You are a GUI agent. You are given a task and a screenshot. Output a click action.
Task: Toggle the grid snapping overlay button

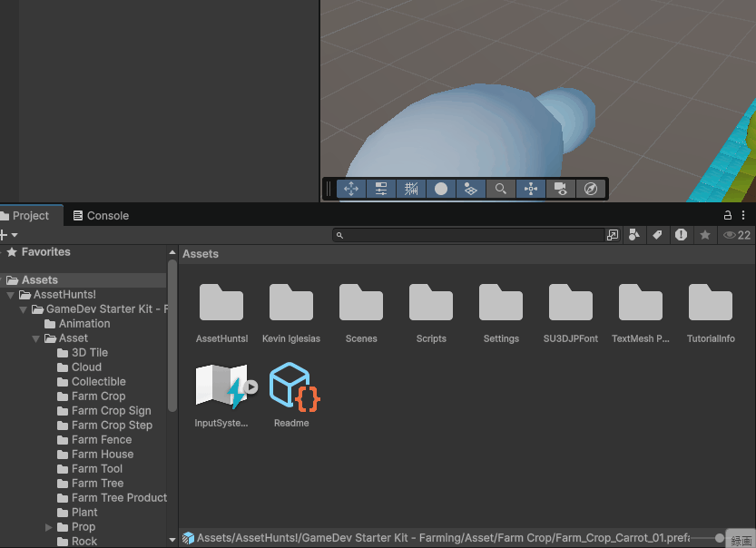tap(410, 189)
